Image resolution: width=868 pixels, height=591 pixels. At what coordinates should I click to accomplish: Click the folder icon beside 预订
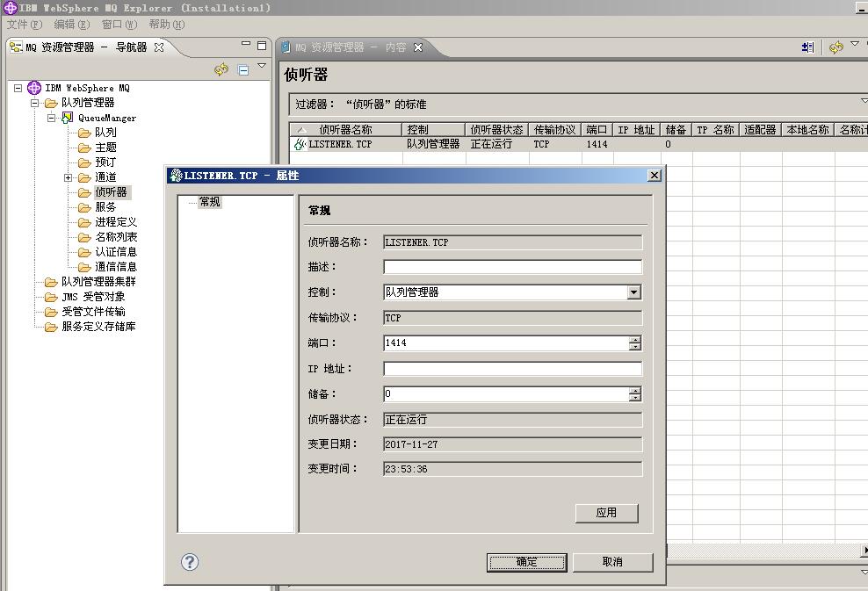pyautogui.click(x=84, y=162)
